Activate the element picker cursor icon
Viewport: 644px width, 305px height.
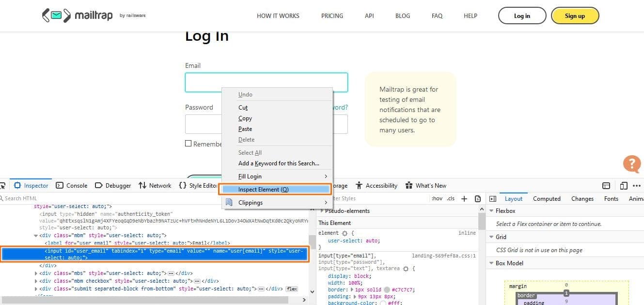(2, 185)
